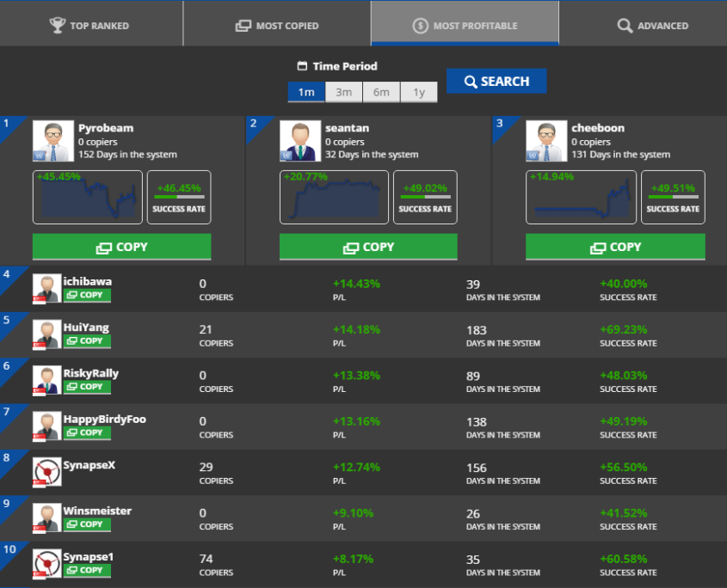
Task: Copy trader Pyrobeam with green button
Action: click(121, 247)
